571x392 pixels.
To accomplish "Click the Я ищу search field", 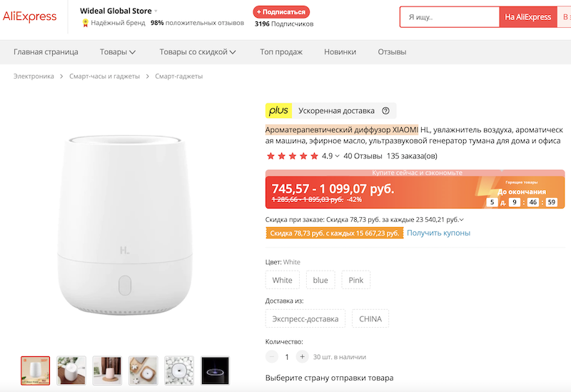I will click(x=448, y=16).
